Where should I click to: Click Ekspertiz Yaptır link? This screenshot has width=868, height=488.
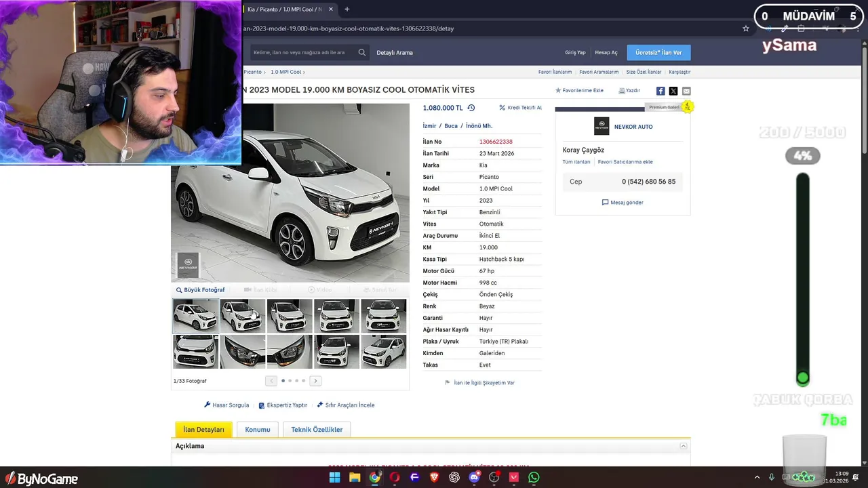point(283,405)
